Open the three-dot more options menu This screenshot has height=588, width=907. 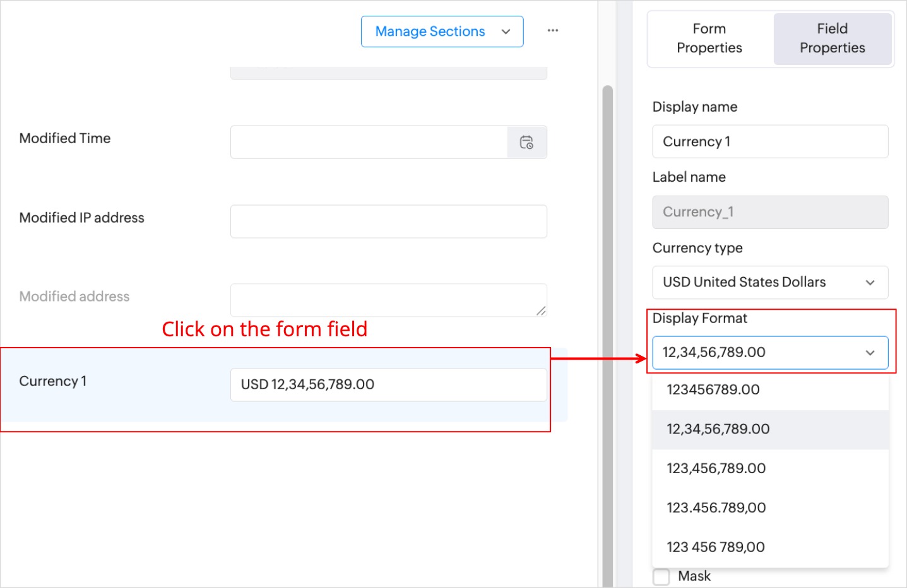coord(553,30)
